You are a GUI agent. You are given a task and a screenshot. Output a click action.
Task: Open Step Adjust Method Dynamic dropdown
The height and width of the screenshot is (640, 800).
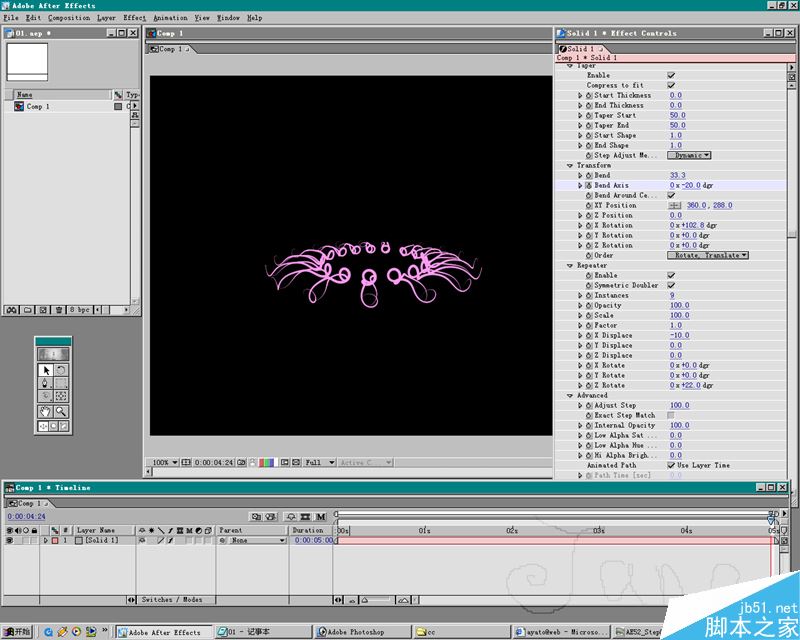click(x=689, y=156)
